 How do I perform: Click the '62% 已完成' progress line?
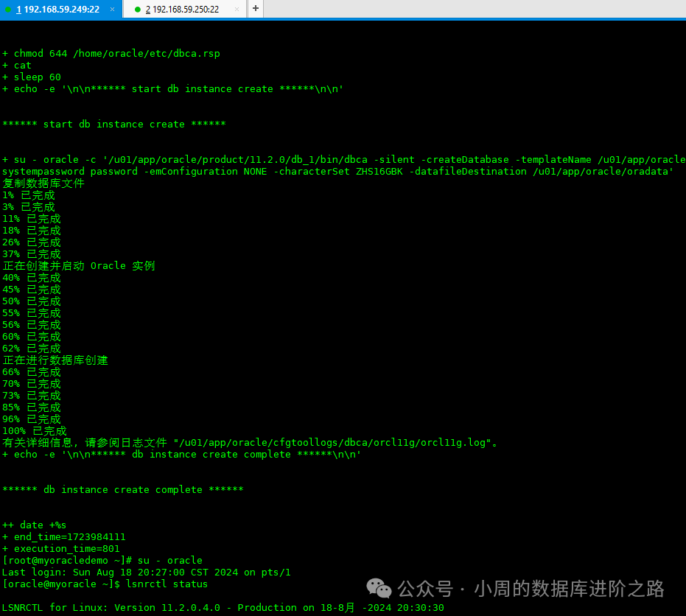click(x=32, y=349)
